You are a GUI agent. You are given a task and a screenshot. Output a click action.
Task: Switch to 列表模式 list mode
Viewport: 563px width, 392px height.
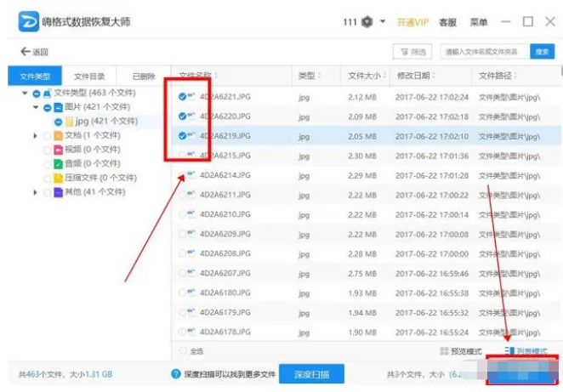(x=526, y=350)
